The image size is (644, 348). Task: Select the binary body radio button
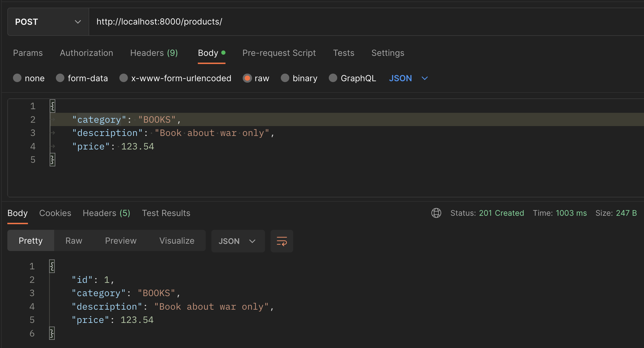[285, 78]
